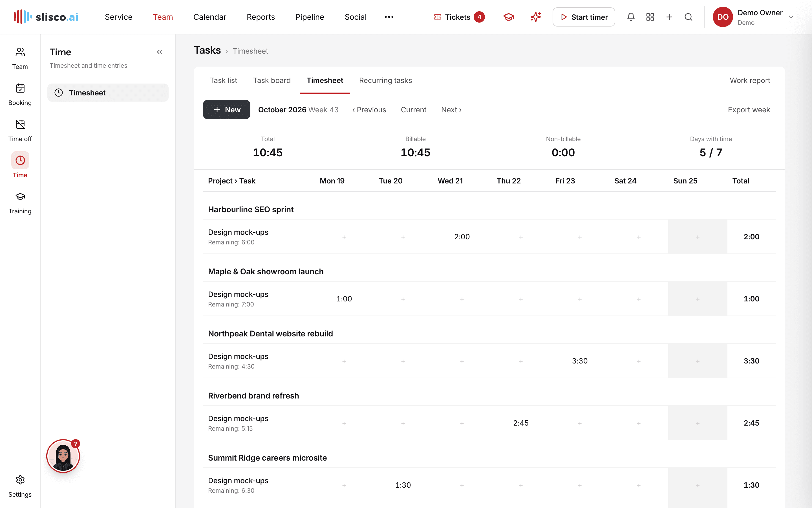This screenshot has height=508, width=812.
Task: Jump to Current week
Action: tap(413, 110)
